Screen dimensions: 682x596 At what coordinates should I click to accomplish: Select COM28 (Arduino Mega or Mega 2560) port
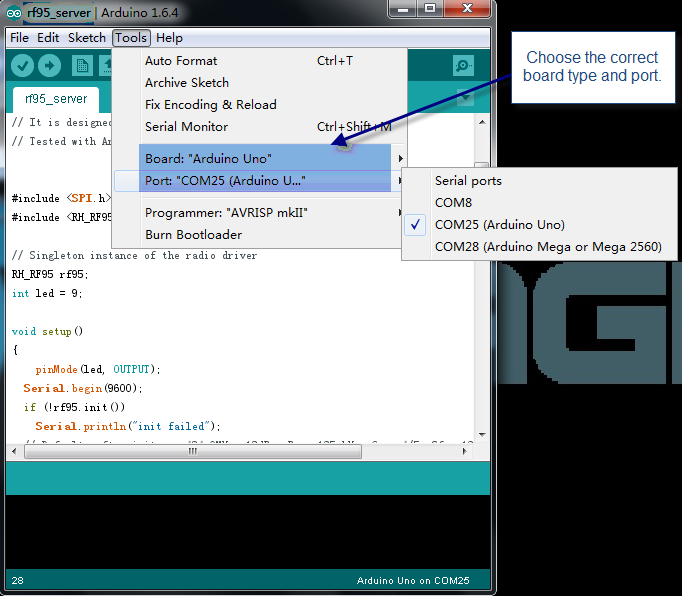539,247
